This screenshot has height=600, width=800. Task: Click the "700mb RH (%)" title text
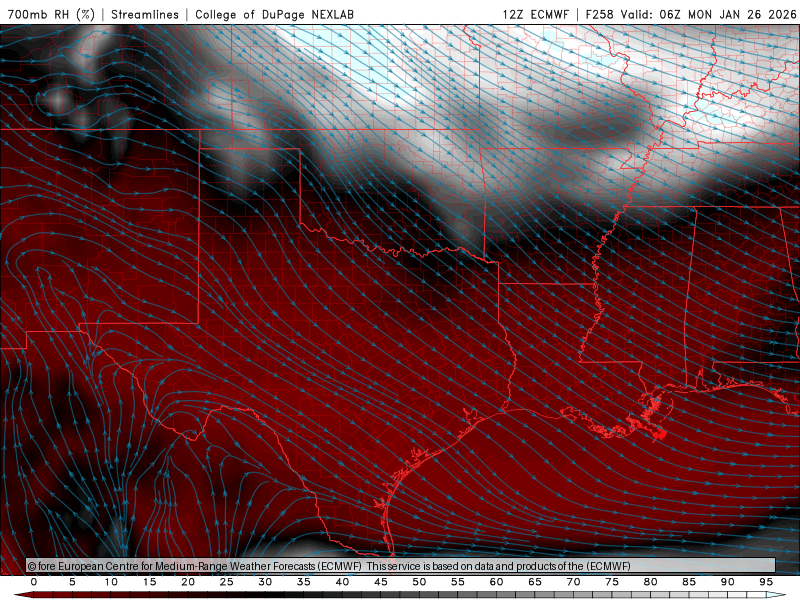(x=51, y=14)
